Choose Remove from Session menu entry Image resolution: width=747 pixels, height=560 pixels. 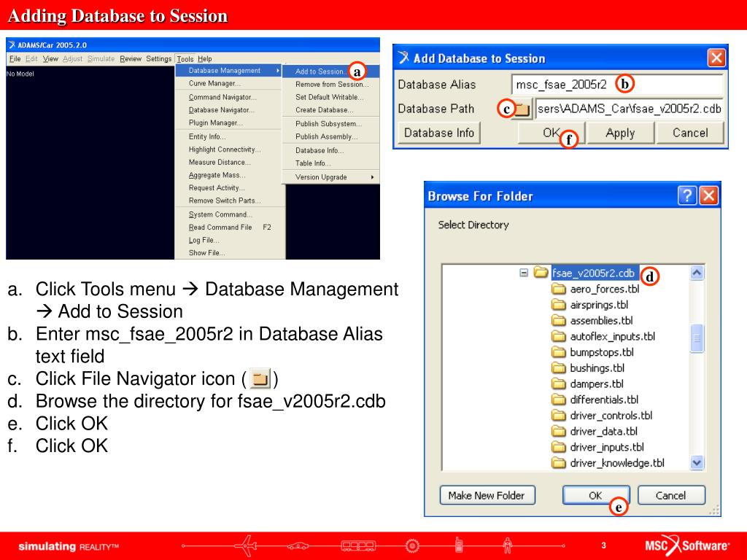click(x=331, y=85)
